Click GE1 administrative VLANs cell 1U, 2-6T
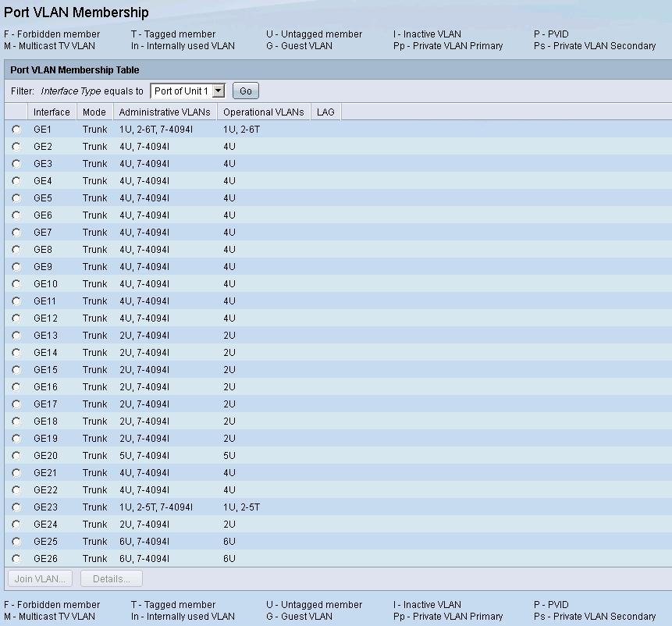This screenshot has height=626, width=672. point(155,130)
